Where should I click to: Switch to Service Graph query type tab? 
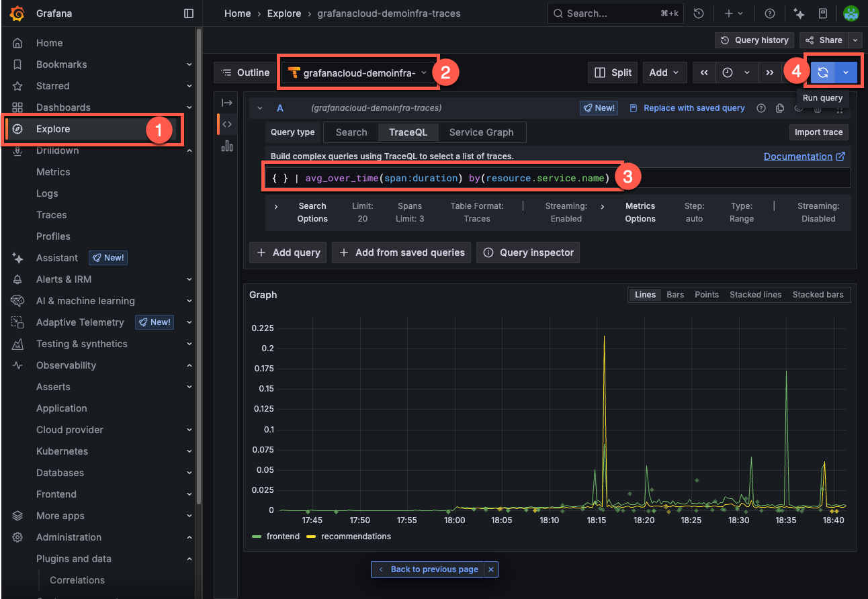(481, 132)
